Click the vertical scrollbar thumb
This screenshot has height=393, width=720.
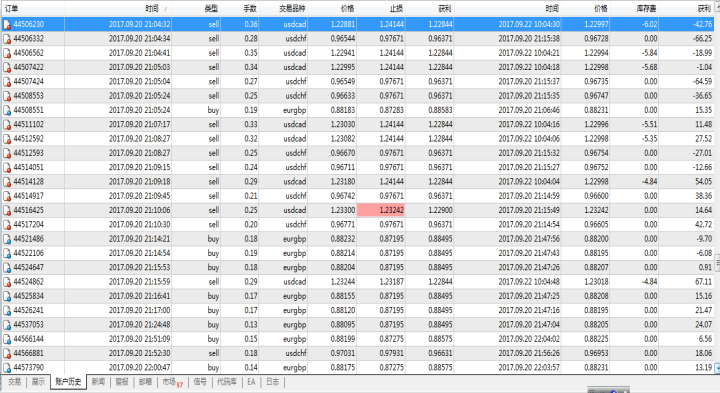(x=717, y=263)
